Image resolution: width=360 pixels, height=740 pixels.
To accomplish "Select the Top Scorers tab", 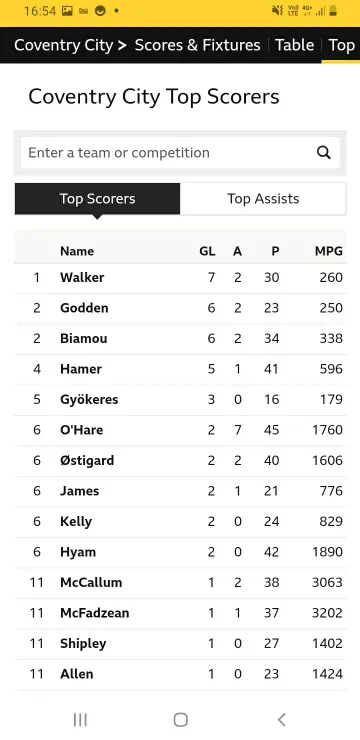I will (x=97, y=199).
